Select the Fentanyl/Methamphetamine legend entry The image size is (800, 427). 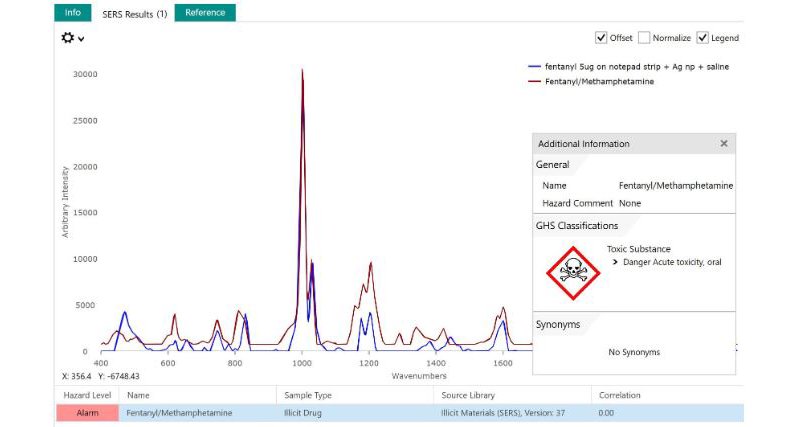[x=599, y=82]
